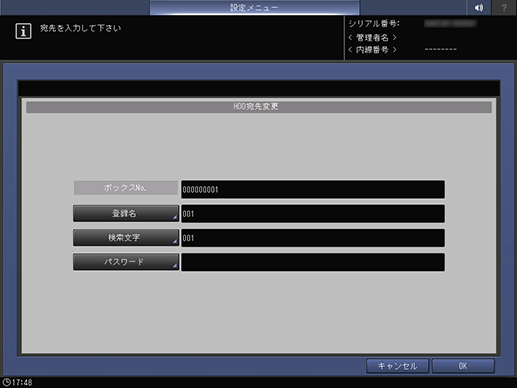The image size is (517, 388).
Task: Click the empty パスワード input field
Action: coord(313,262)
